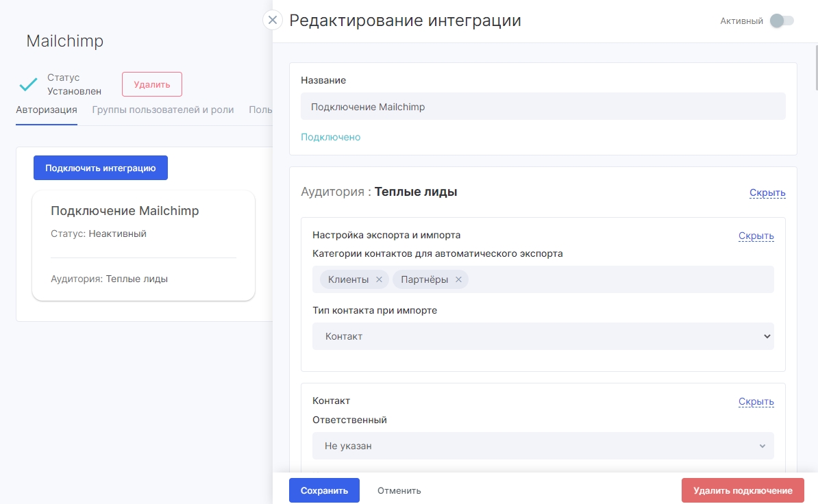The image size is (818, 504).
Task: Hide the Настройка экспорта и импорта block
Action: 756,236
